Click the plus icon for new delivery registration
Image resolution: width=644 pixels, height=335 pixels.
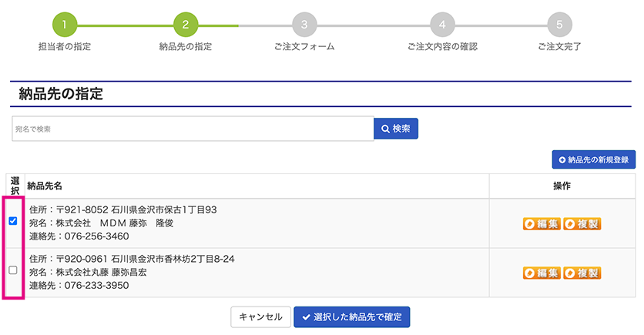[x=562, y=159]
